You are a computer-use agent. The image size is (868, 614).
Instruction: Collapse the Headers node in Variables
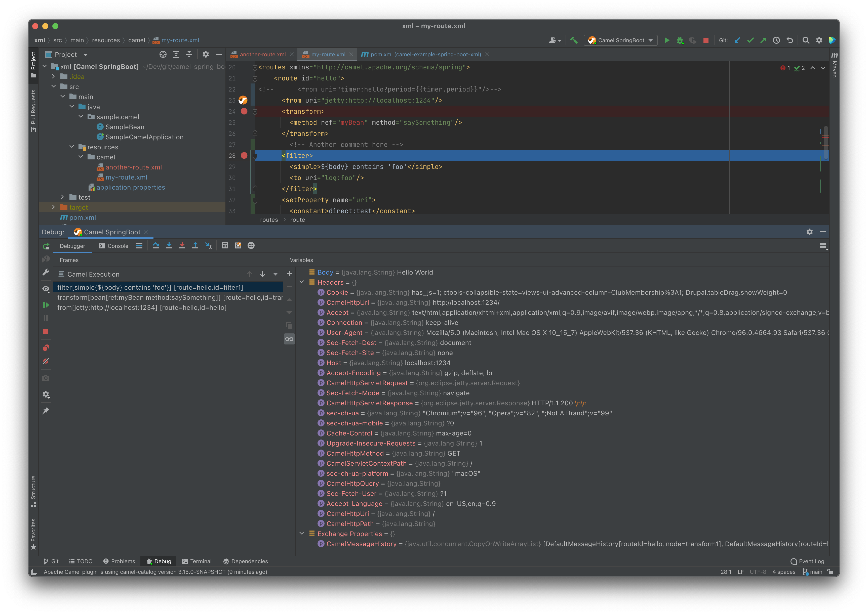point(302,282)
